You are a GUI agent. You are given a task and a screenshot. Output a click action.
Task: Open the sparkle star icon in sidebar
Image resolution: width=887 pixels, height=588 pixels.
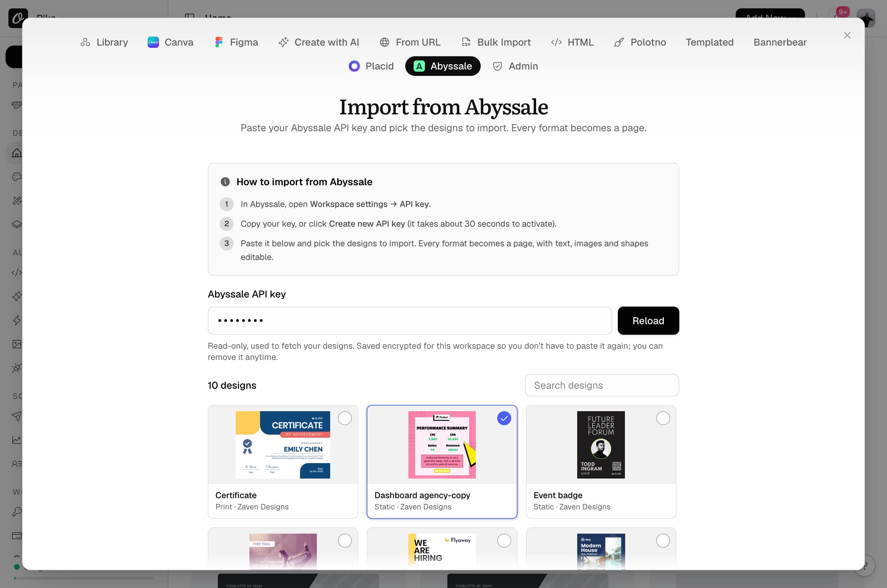[x=16, y=296]
